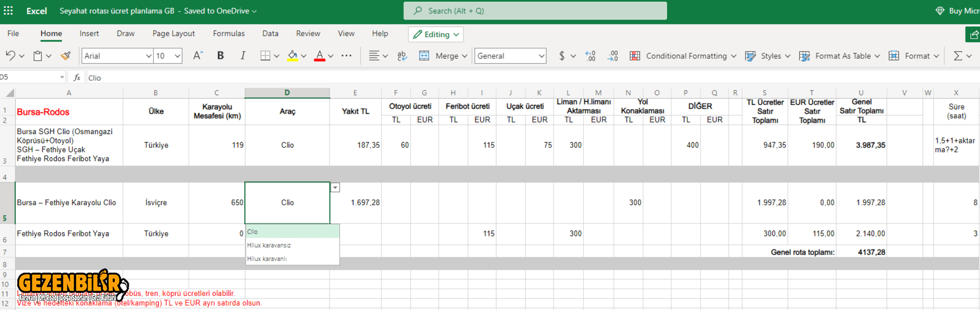This screenshot has width=980, height=310.
Task: Expand the General number format dropdown
Action: tap(510, 56)
